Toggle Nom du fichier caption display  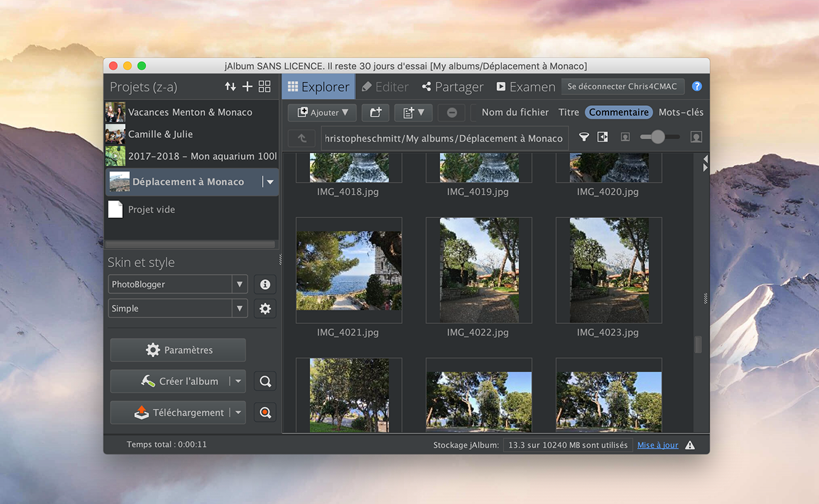coord(515,113)
